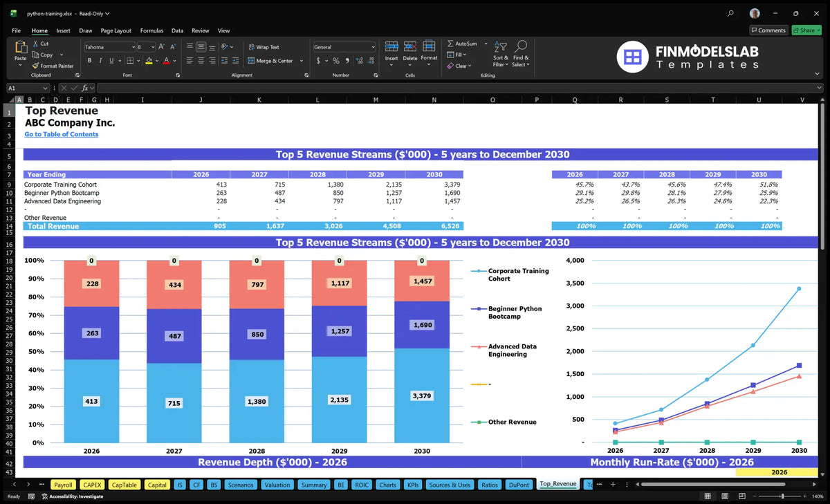Click the Format cells icon
Screen dimensions: 830x504
point(429,46)
